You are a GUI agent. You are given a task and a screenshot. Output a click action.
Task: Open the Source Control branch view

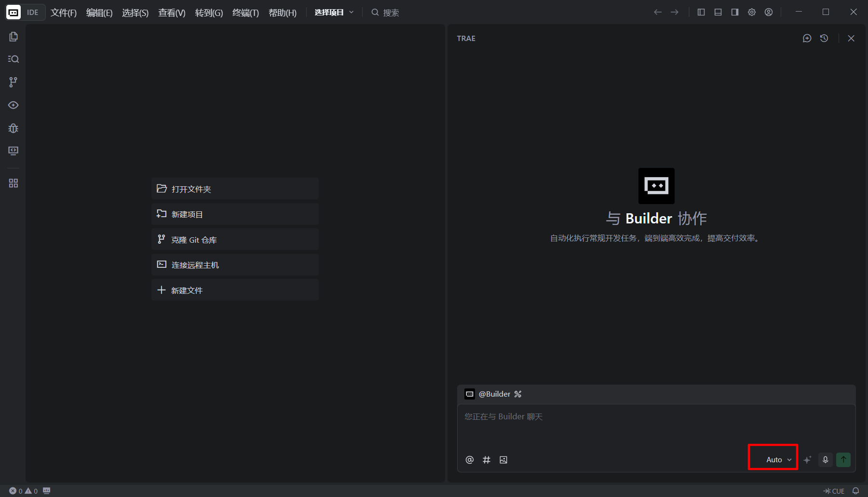14,82
